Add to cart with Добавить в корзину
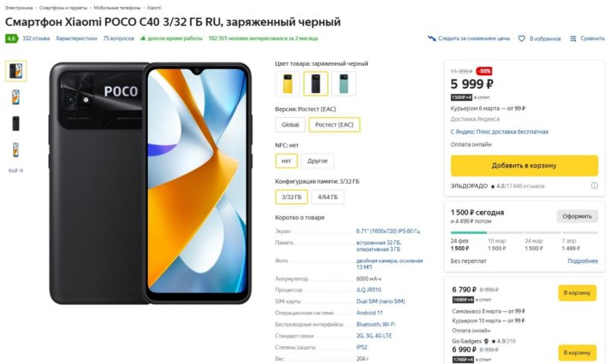The height and width of the screenshot is (364, 616). coord(524,166)
